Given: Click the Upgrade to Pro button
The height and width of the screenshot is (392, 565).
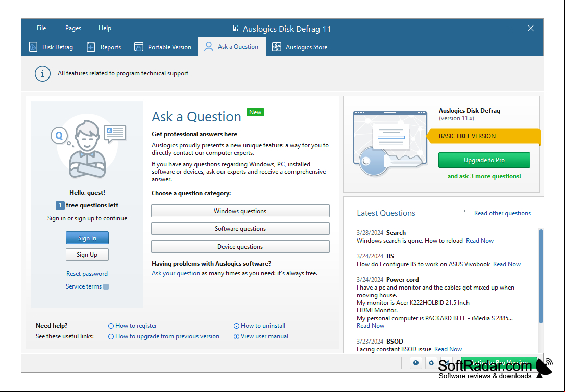Looking at the screenshot, I should click(x=484, y=160).
